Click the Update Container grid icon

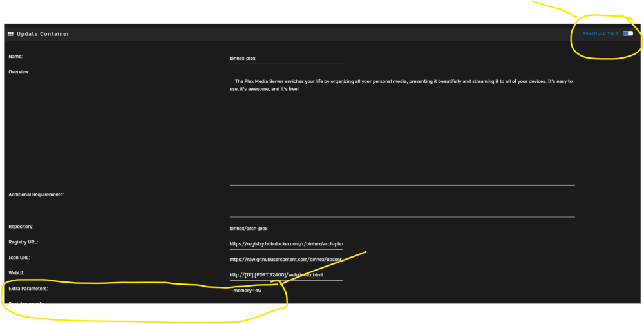tap(11, 33)
